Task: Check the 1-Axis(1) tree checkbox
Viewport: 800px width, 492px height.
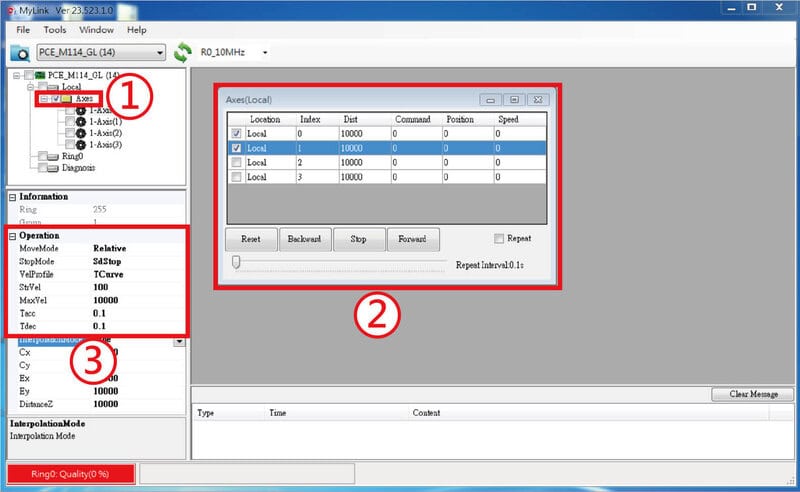Action: click(70, 121)
